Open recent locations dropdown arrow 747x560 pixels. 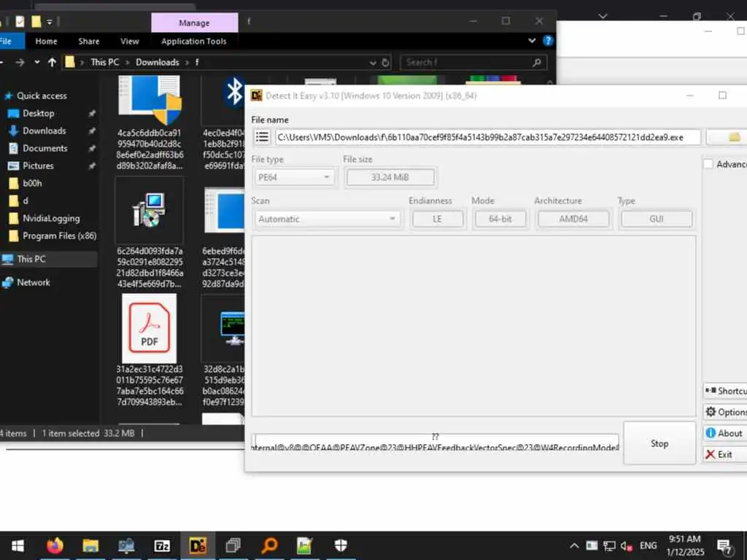point(37,63)
